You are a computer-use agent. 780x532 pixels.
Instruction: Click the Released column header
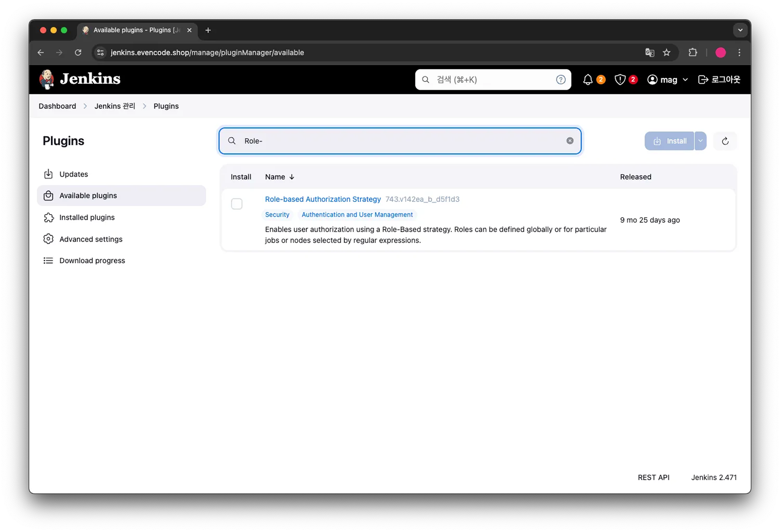click(635, 177)
